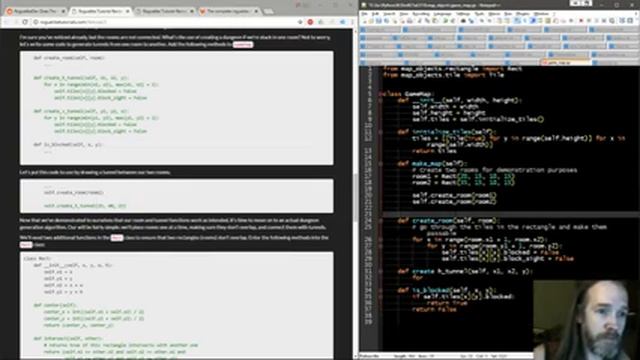Click the Redo icon in Notepad++ toolbar

click(x=453, y=21)
